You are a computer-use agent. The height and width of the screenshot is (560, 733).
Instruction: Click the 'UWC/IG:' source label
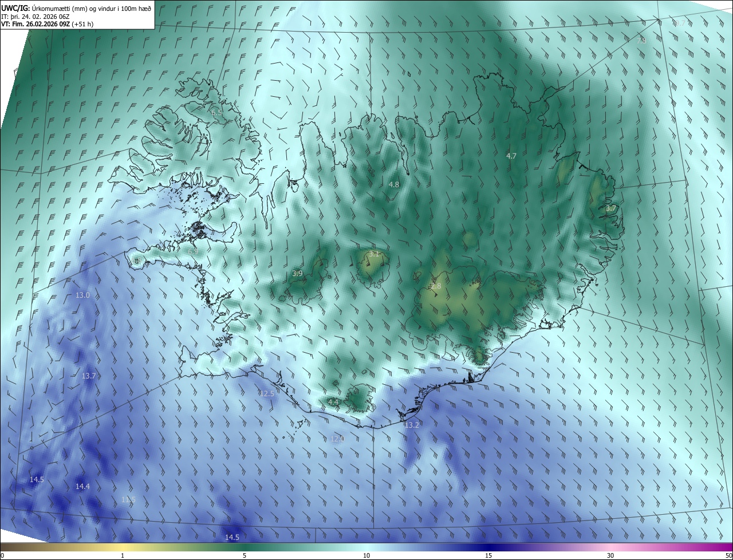point(15,8)
